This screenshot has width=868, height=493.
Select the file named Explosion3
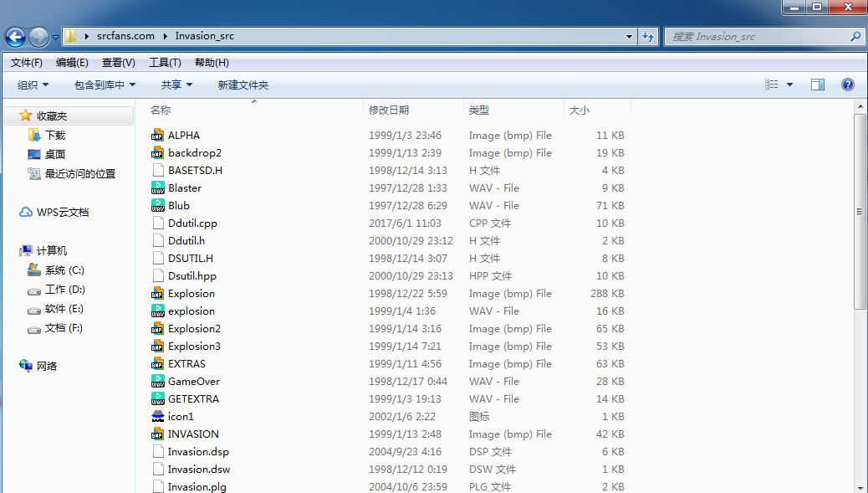coord(194,347)
